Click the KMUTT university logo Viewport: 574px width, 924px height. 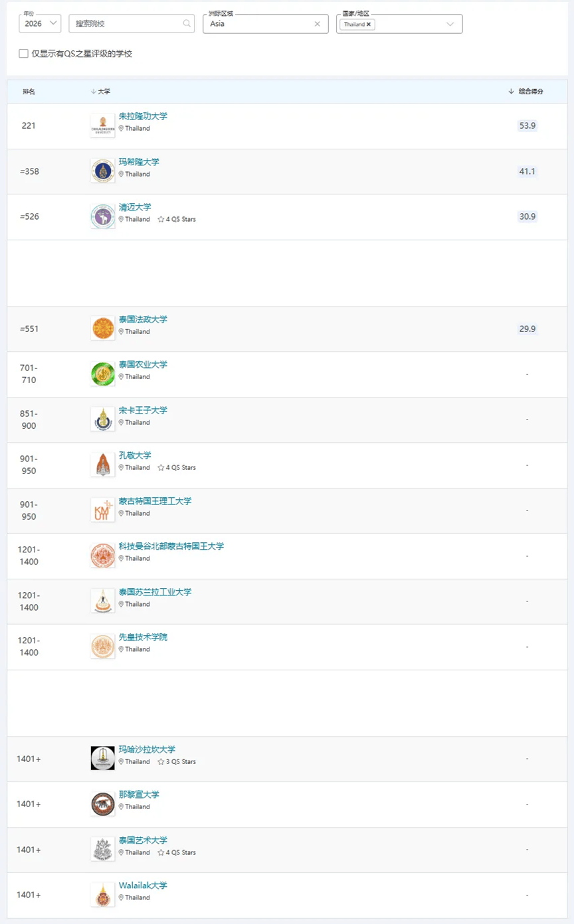102,510
